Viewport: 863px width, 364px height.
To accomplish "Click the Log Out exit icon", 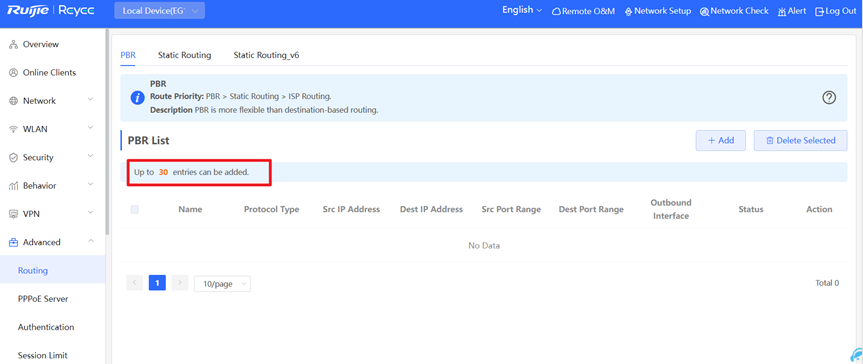I will [x=819, y=11].
